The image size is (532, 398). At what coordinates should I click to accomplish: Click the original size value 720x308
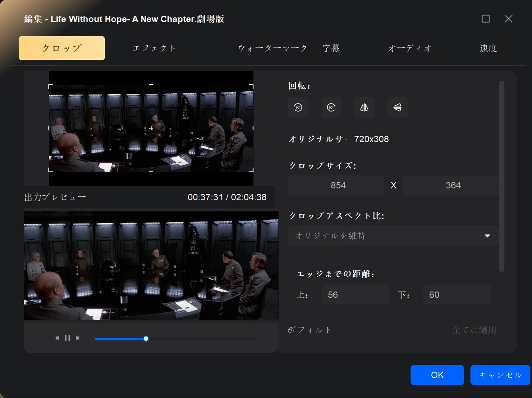coord(372,139)
